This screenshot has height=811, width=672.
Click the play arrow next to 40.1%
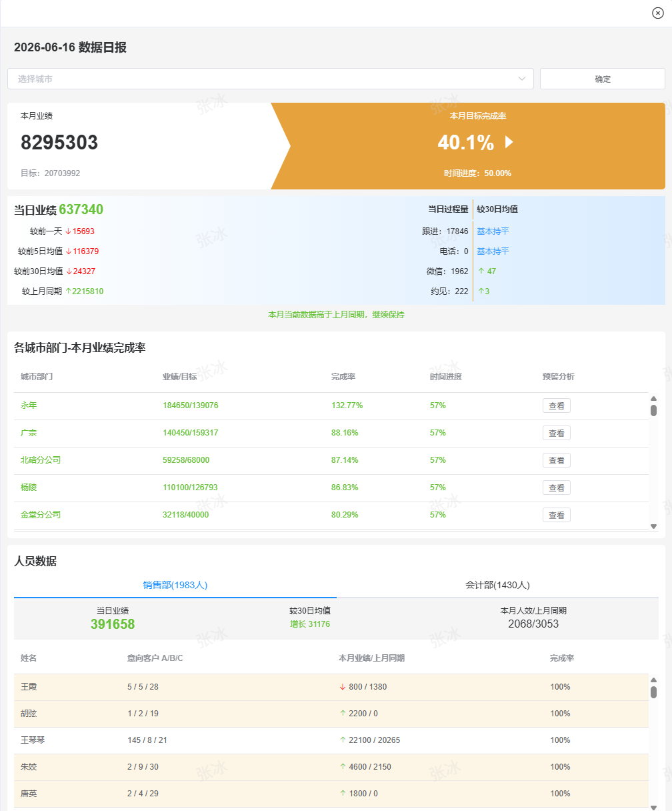pyautogui.click(x=509, y=142)
